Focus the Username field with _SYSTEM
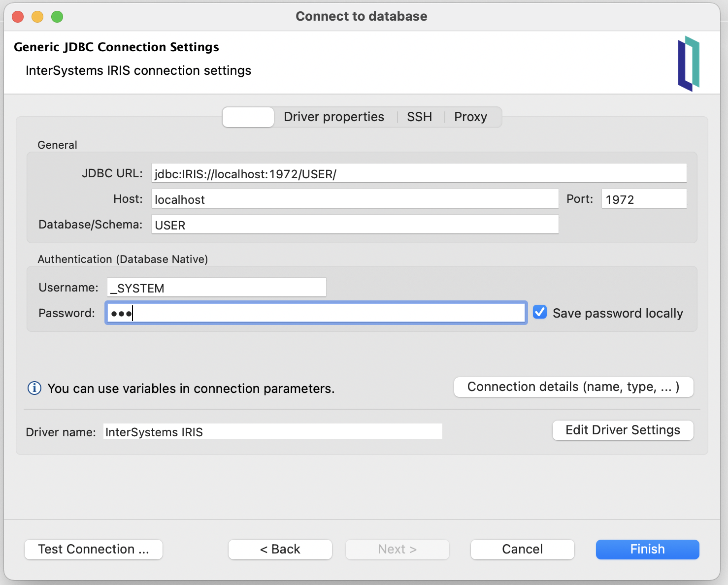The height and width of the screenshot is (585, 728). pyautogui.click(x=217, y=288)
